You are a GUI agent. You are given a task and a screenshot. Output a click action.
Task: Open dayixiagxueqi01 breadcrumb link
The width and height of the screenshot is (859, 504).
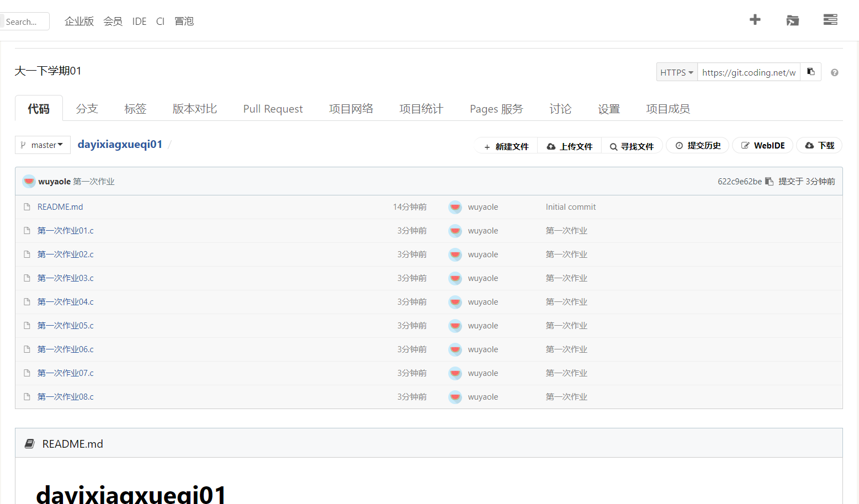tap(120, 144)
